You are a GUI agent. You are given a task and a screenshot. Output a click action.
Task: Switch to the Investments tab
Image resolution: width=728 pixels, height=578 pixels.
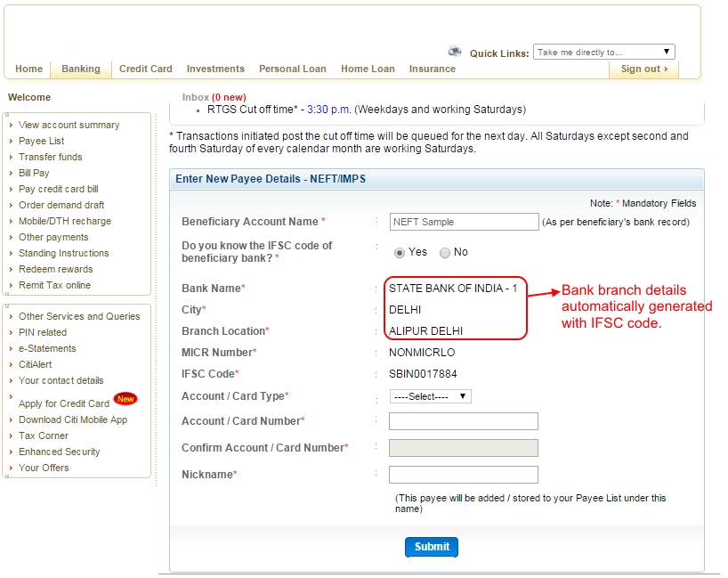[215, 69]
